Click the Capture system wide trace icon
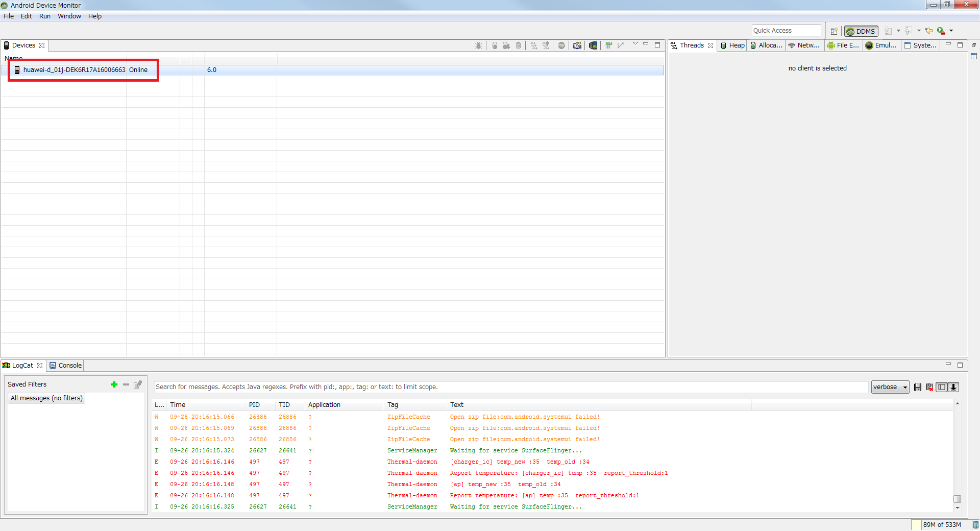The image size is (980, 531). [x=608, y=45]
